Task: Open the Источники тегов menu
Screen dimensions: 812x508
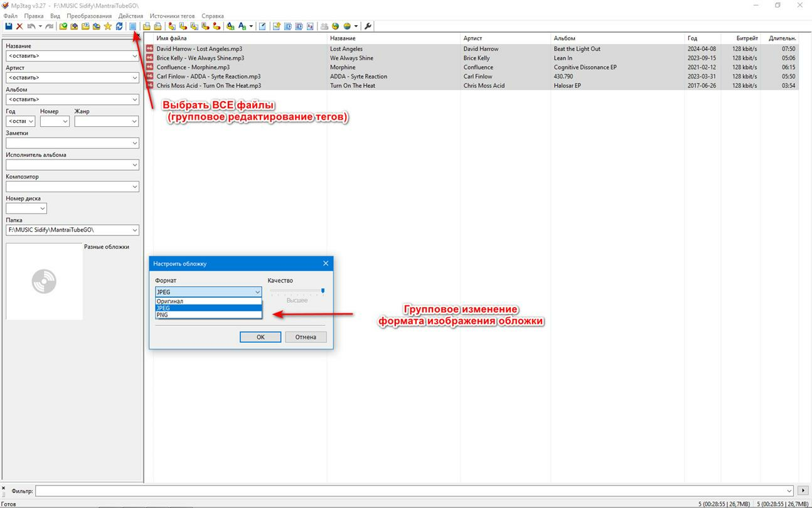Action: [x=173, y=16]
